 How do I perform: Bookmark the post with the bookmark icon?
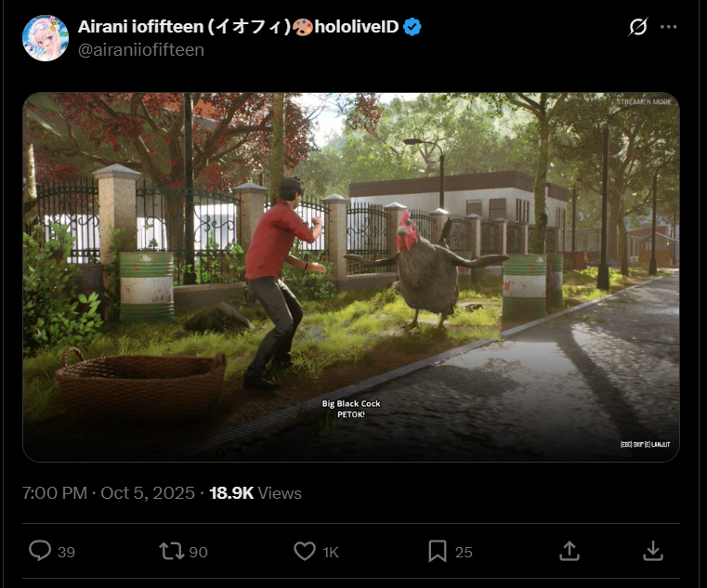[x=438, y=551]
